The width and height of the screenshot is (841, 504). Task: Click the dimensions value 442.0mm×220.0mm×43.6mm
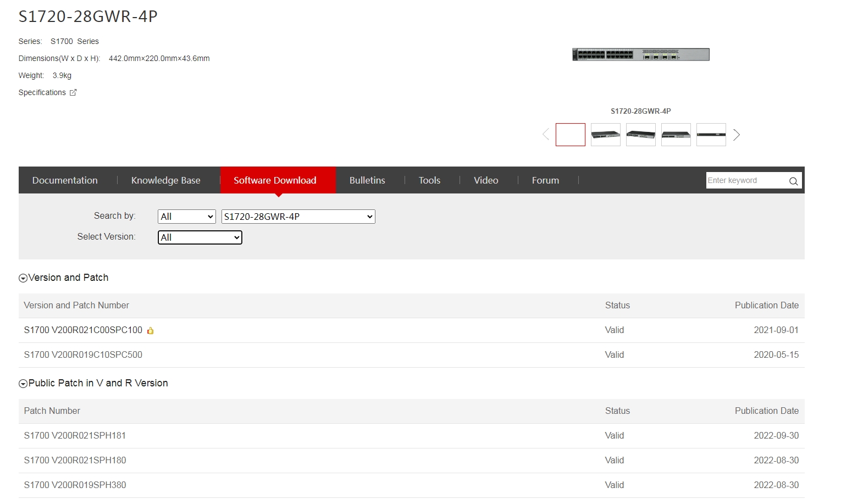[159, 58]
